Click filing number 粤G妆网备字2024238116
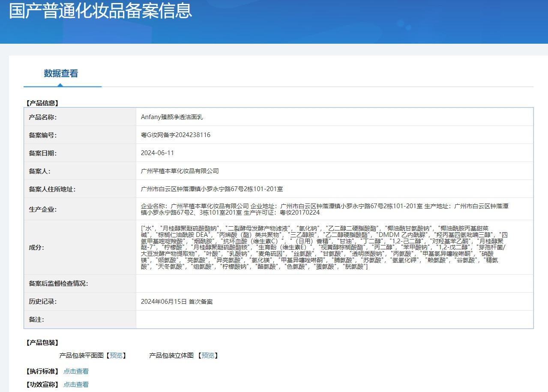 point(176,135)
